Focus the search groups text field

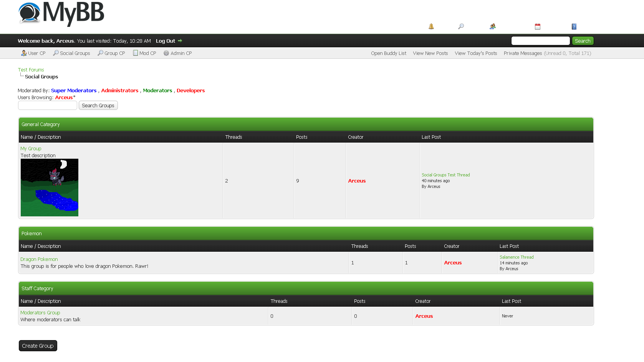(48, 105)
